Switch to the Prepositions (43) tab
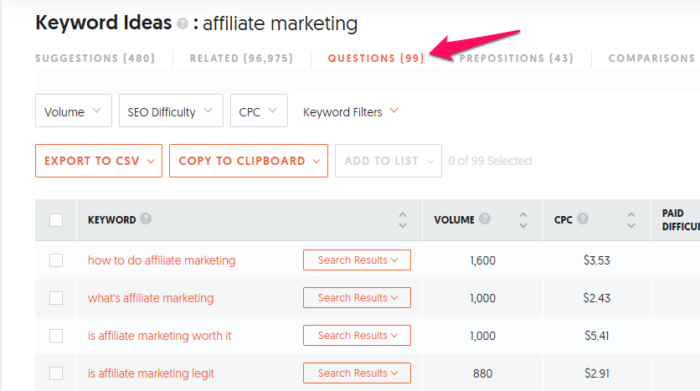Viewport: 700px width, 391px height. click(516, 58)
